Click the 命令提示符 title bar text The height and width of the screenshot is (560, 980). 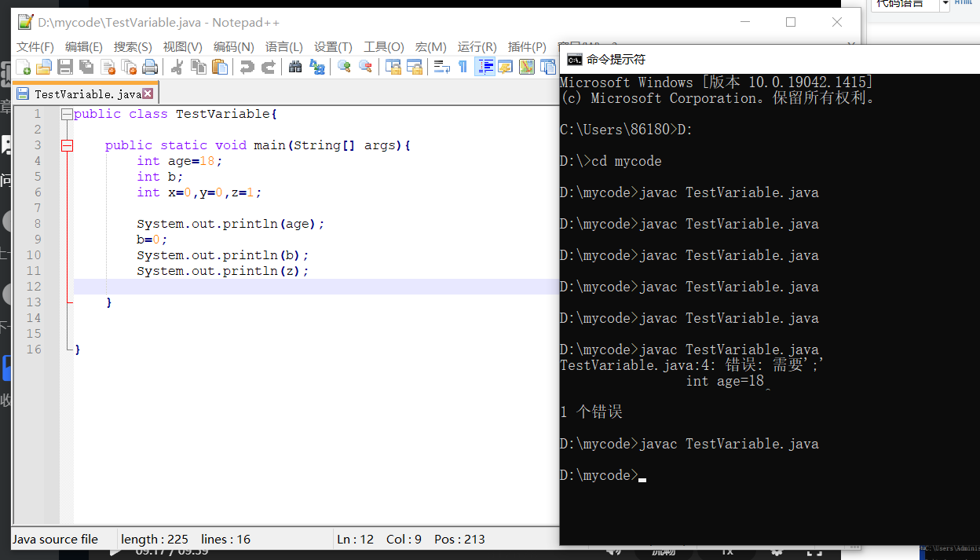616,59
